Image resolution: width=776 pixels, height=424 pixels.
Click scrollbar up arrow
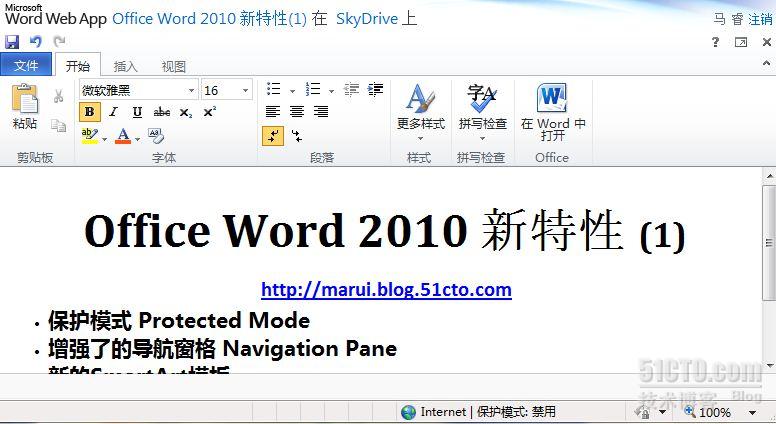[x=770, y=176]
